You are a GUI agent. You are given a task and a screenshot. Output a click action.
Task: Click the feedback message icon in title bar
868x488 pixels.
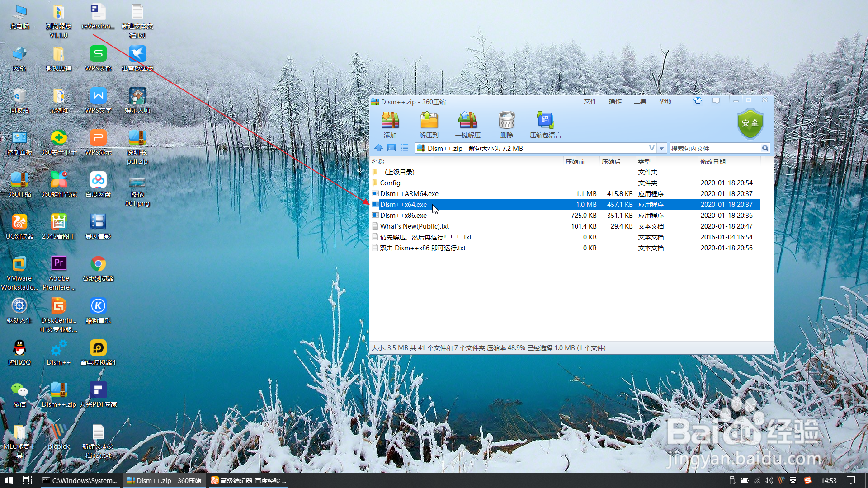pos(716,101)
